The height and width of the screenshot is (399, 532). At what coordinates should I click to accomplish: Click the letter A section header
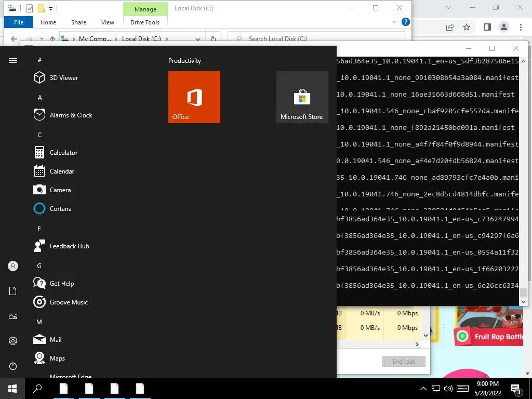point(39,98)
